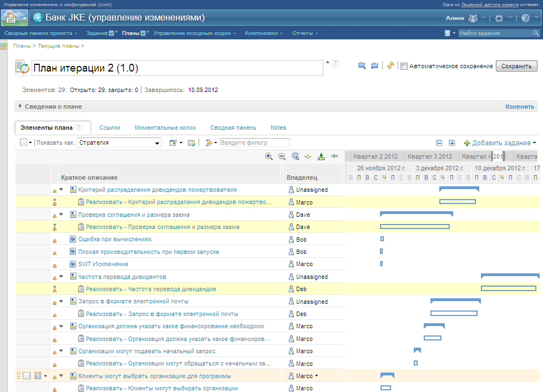
Task: Open the Показать как Стратегия dropdown
Action: click(119, 142)
